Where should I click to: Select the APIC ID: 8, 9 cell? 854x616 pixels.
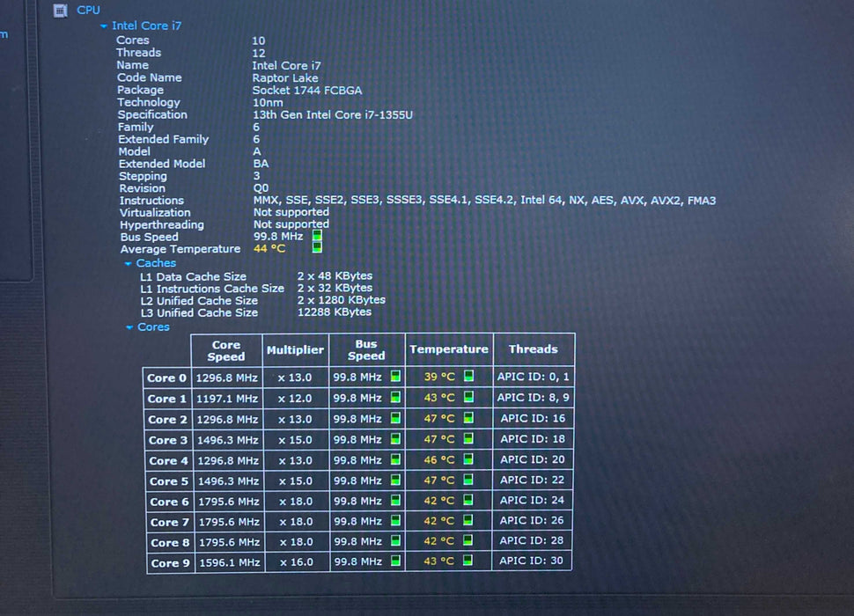click(534, 397)
